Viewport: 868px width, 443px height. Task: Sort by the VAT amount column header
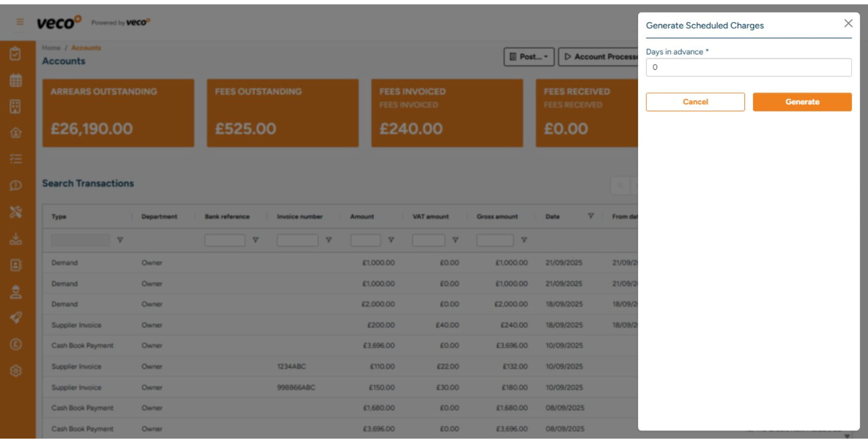click(430, 217)
